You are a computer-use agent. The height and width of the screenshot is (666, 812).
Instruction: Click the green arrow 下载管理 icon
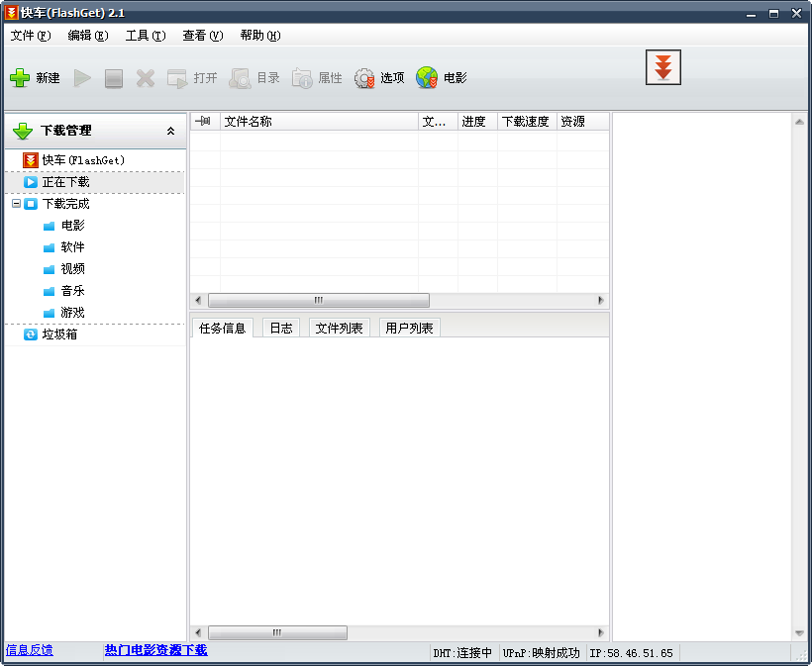tap(23, 131)
